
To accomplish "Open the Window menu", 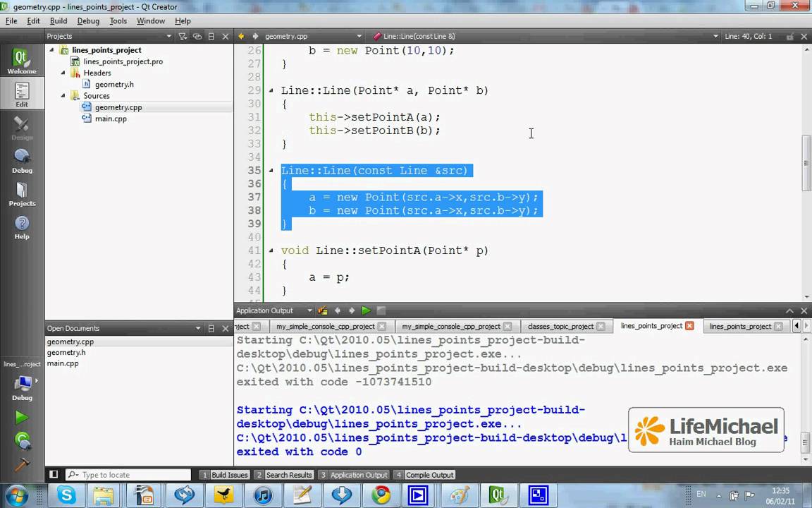I will 151,20.
